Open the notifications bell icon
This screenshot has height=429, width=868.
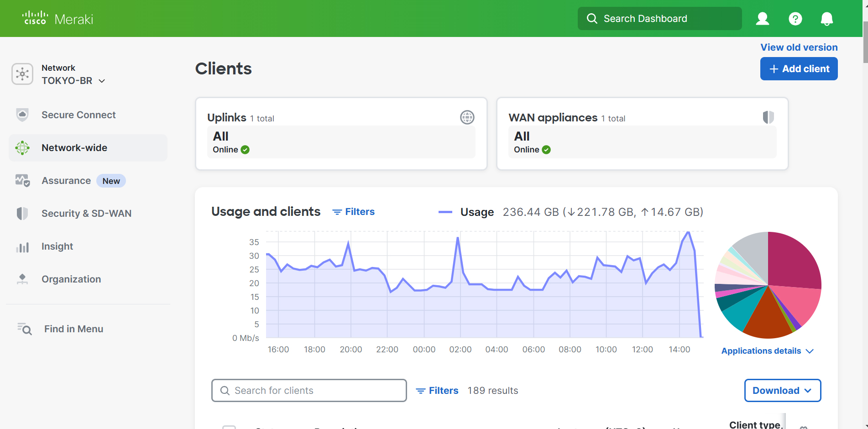click(826, 19)
